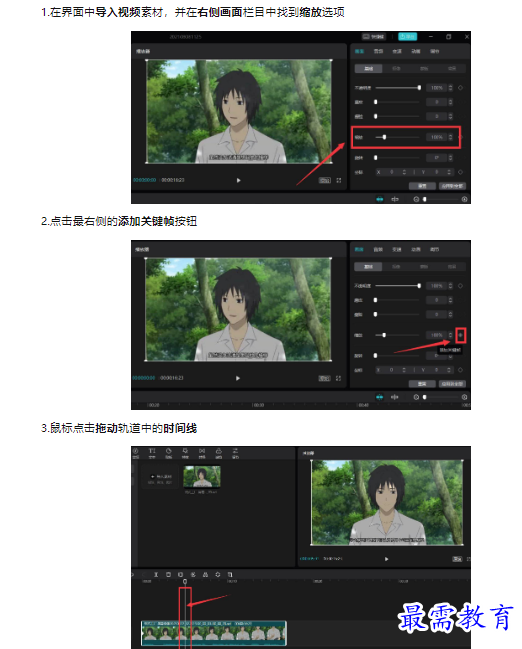The image size is (522, 649).
Task: Click the Y coordinate field in step 1 screenshot
Action: pyautogui.click(x=436, y=172)
